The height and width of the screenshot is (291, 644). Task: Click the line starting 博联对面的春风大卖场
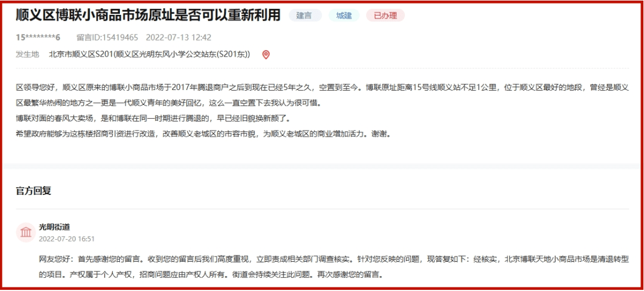click(x=153, y=119)
